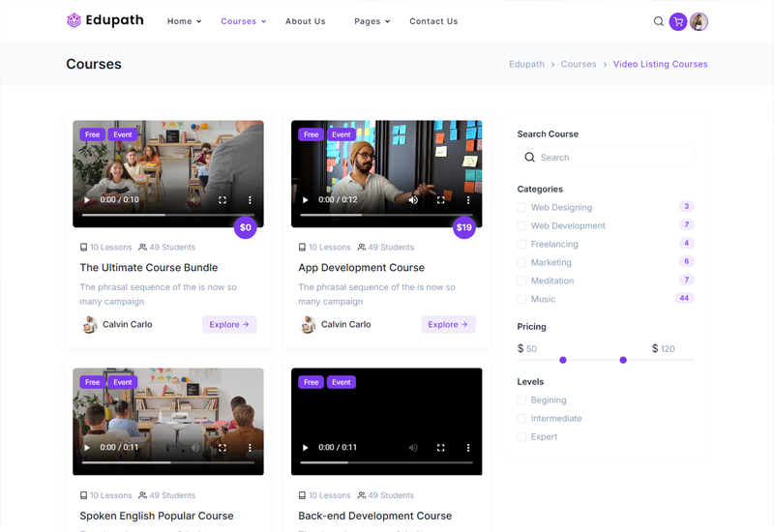Click the user profile avatar
Viewport: 774px width, 532px height.
pos(699,21)
